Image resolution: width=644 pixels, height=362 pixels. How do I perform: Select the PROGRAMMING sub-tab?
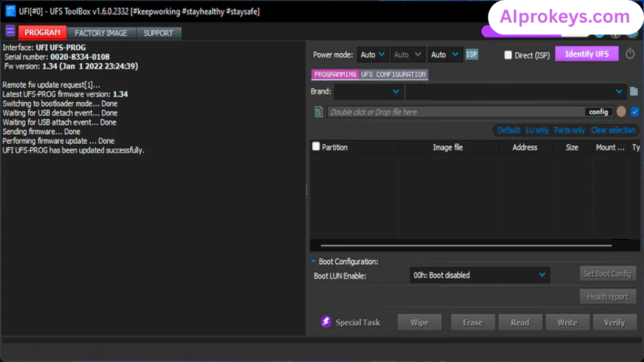[x=335, y=74]
